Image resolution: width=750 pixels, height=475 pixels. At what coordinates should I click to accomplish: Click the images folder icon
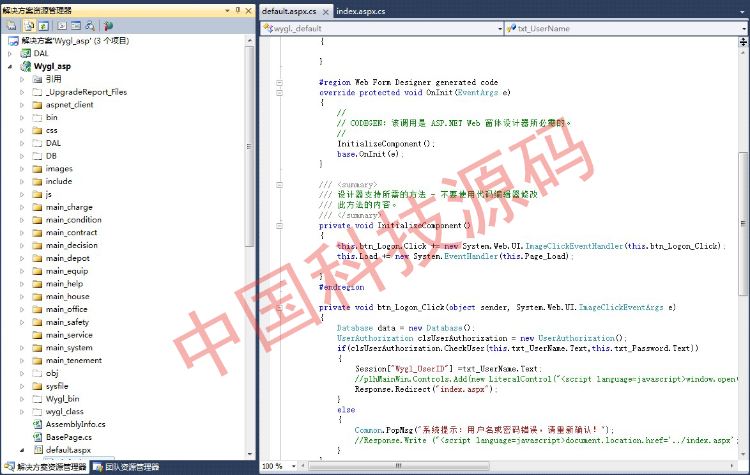tap(37, 168)
